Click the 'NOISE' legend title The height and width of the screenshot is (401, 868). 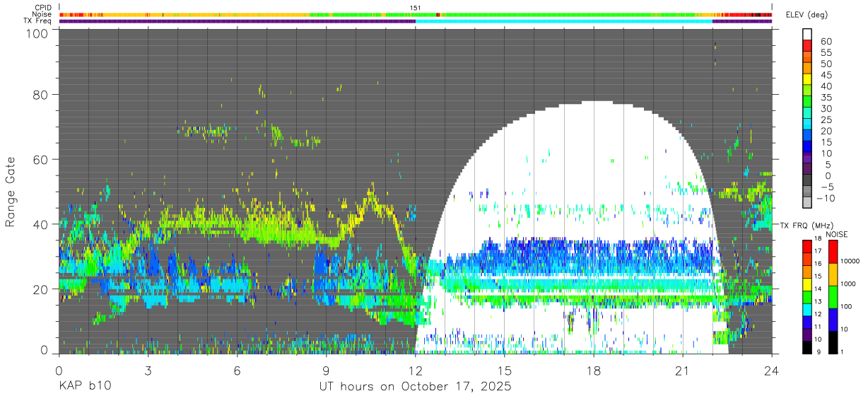point(836,234)
